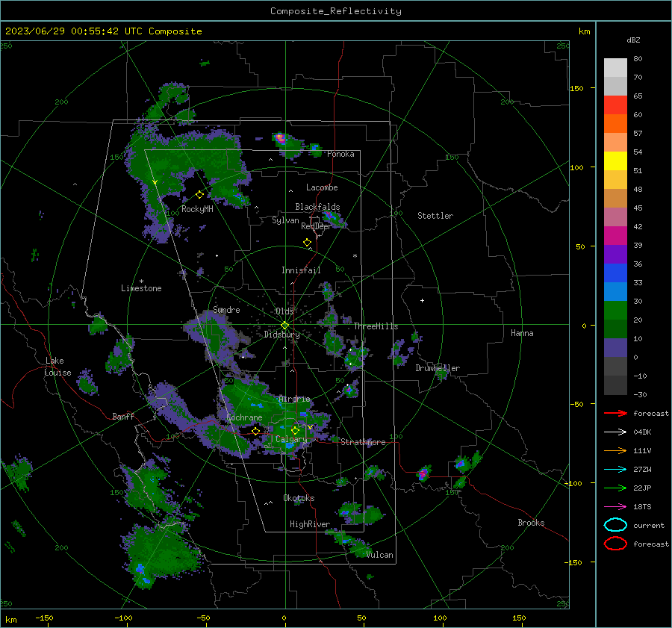Click the cyan 'current' ellipse icon
Screen dimensions: 672x628
[615, 525]
